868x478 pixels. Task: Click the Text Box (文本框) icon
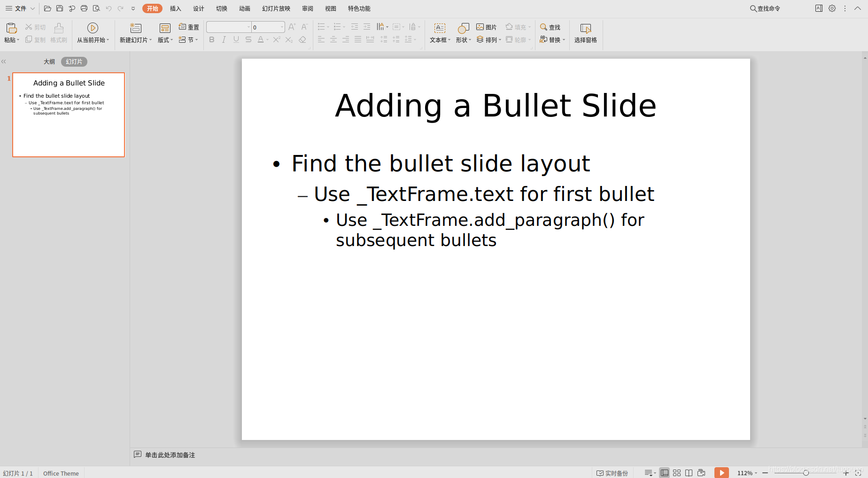(440, 28)
